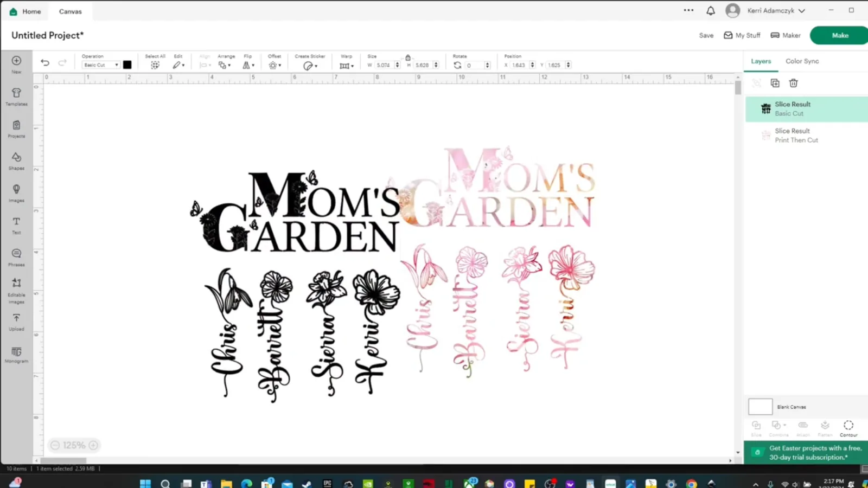The height and width of the screenshot is (488, 868).
Task: Choose the Maker machine selector
Action: (x=786, y=35)
